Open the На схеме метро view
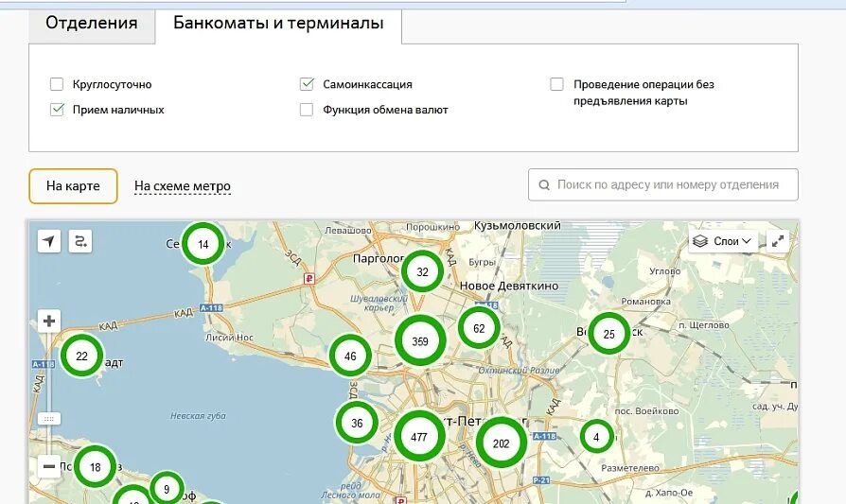 coord(183,186)
